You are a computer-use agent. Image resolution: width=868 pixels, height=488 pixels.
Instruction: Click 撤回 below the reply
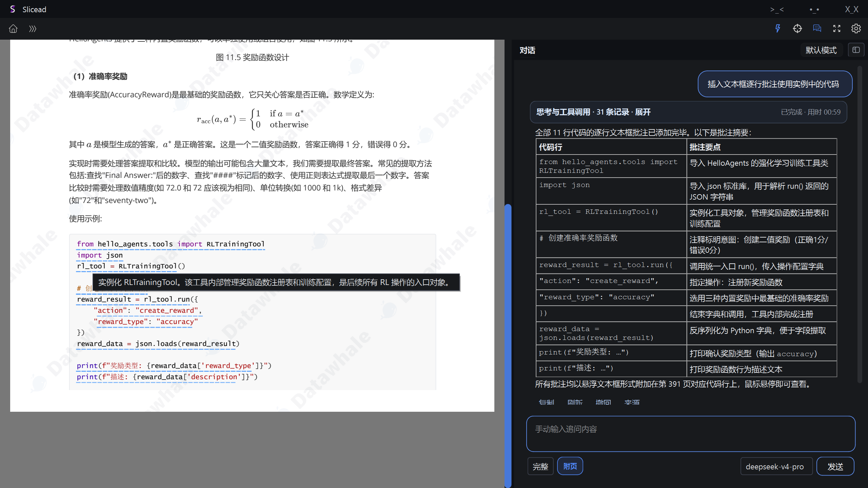(603, 402)
